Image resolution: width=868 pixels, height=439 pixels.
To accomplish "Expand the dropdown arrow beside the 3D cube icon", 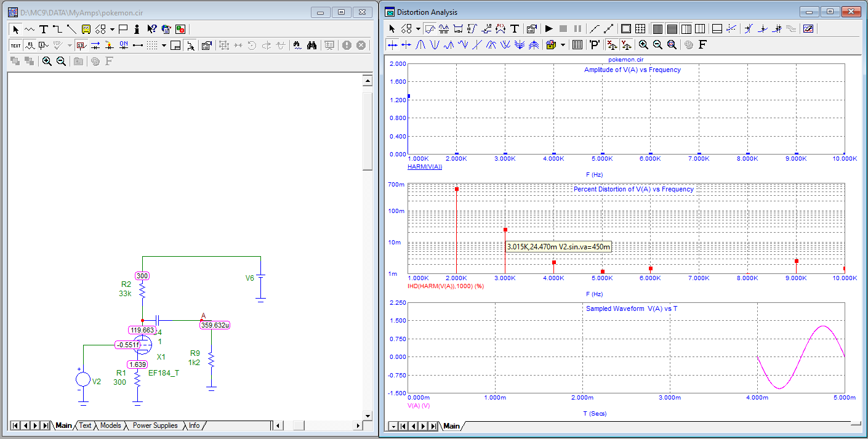I will 563,44.
